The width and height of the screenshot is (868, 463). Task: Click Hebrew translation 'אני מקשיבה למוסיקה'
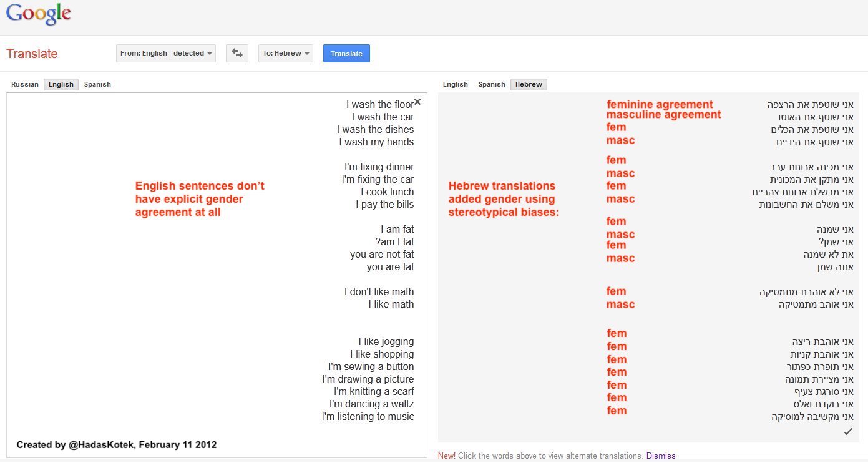click(x=812, y=417)
